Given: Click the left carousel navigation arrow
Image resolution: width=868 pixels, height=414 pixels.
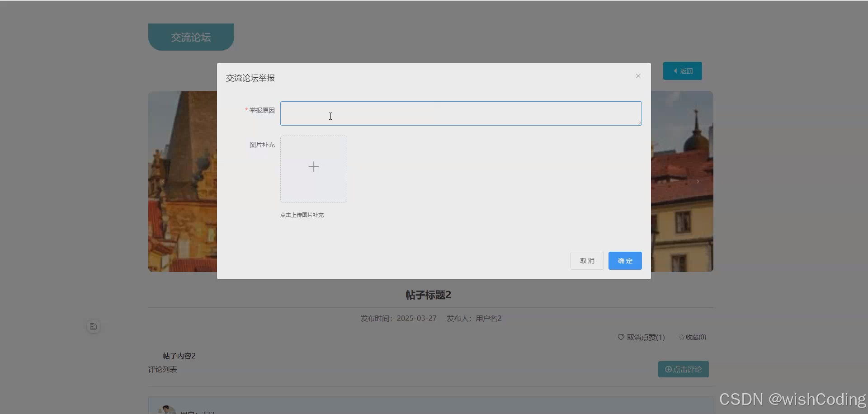Looking at the screenshot, I should click(163, 182).
